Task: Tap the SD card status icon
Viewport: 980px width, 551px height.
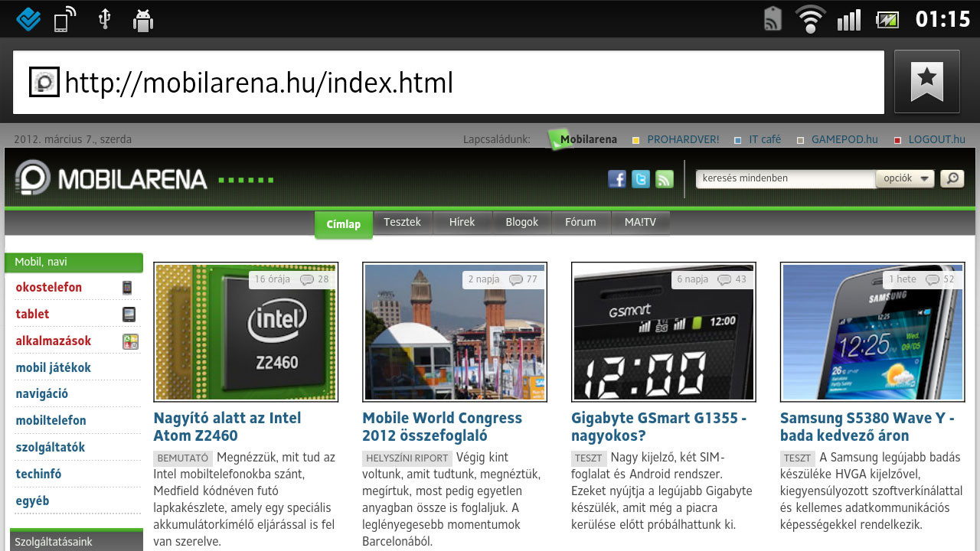Action: coord(773,19)
